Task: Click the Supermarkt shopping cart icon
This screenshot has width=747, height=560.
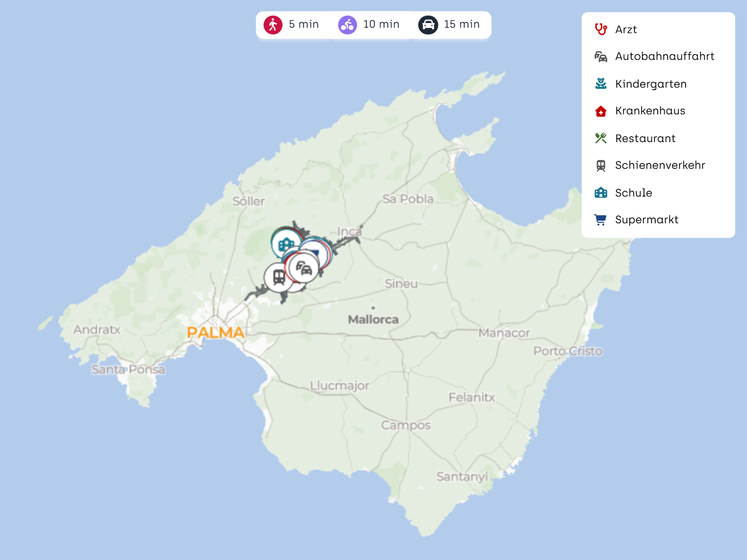Action: click(601, 220)
